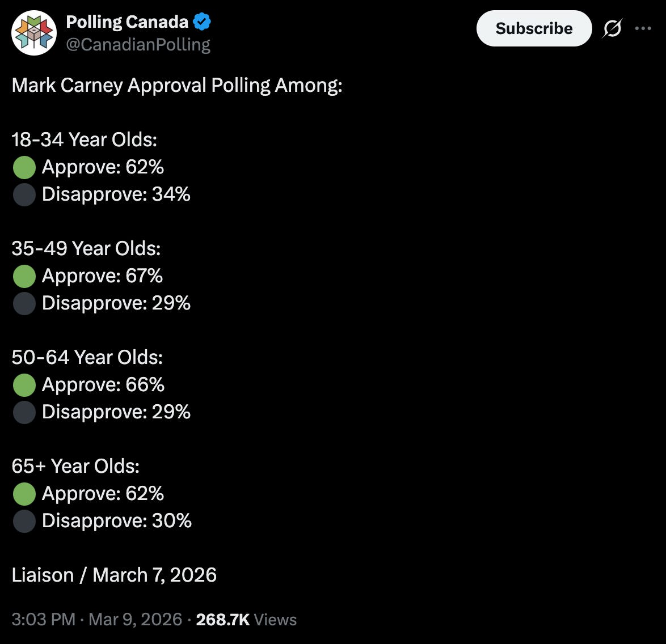Open the three-dot more menu
The width and height of the screenshot is (666, 644).
point(643,28)
